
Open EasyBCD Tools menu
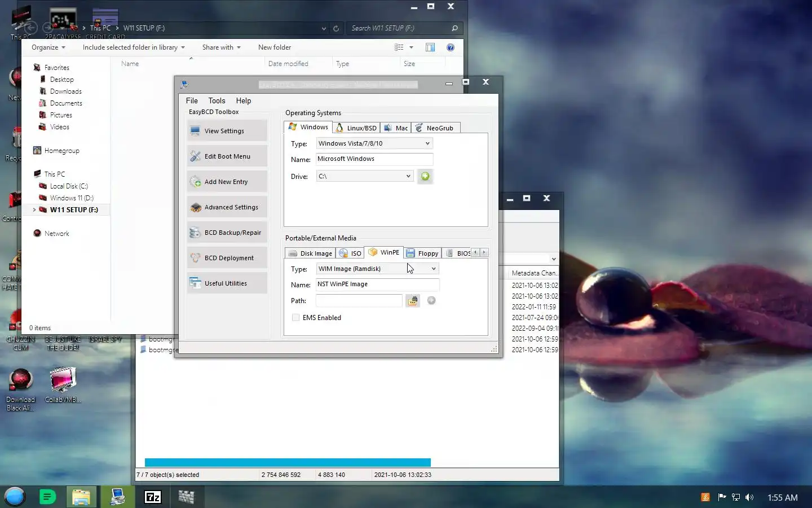(217, 100)
